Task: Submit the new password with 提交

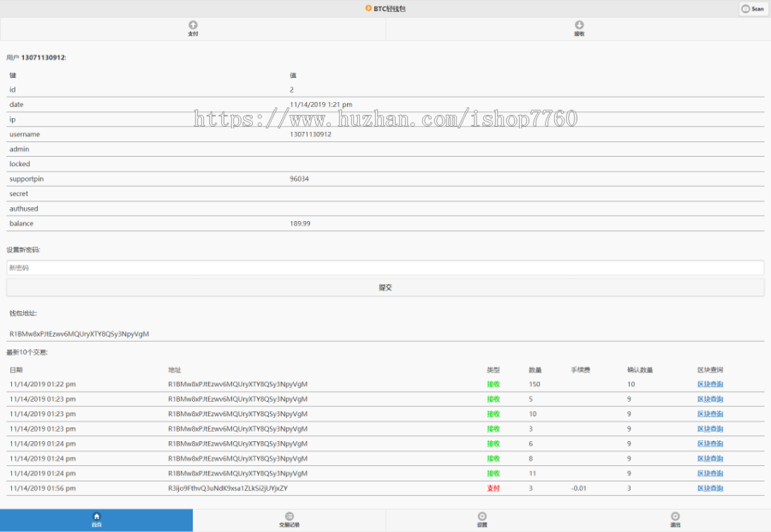Action: click(x=385, y=288)
